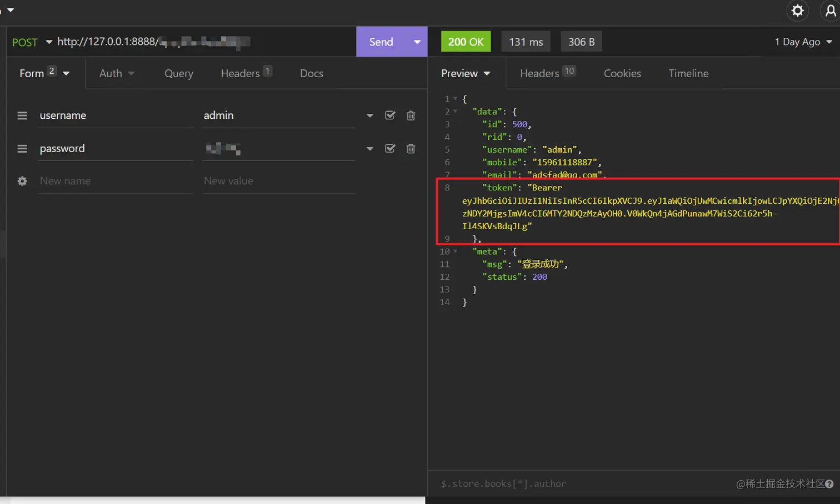The width and height of the screenshot is (840, 504).
Task: Open the user account icon
Action: point(830,11)
